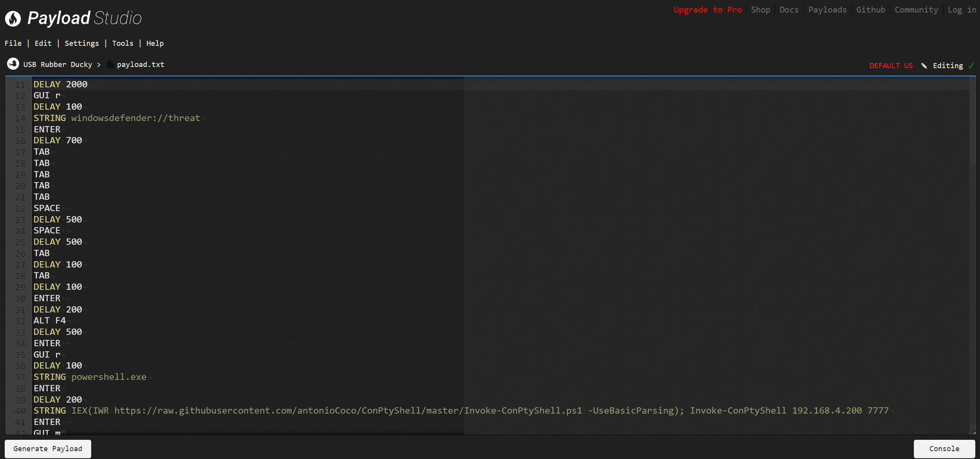Open the Settings menu
Viewport: 980px width, 459px height.
point(81,43)
